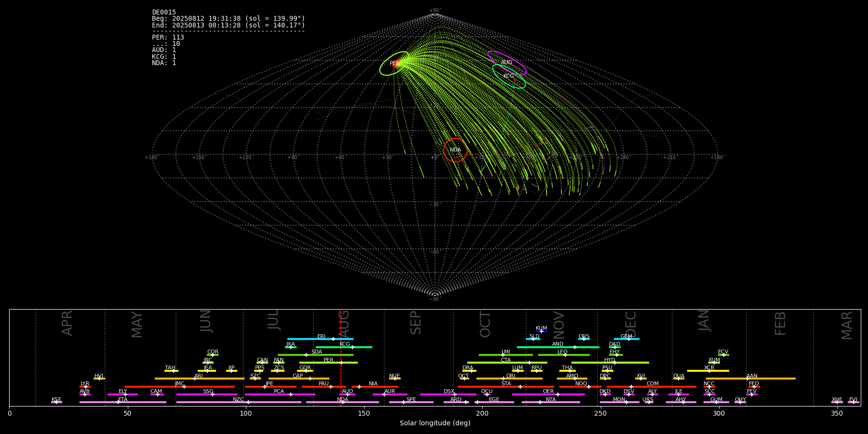Screen dimensions: 868x434
Task: Select the green KCG radiant ellipse on map
Action: coord(509,76)
